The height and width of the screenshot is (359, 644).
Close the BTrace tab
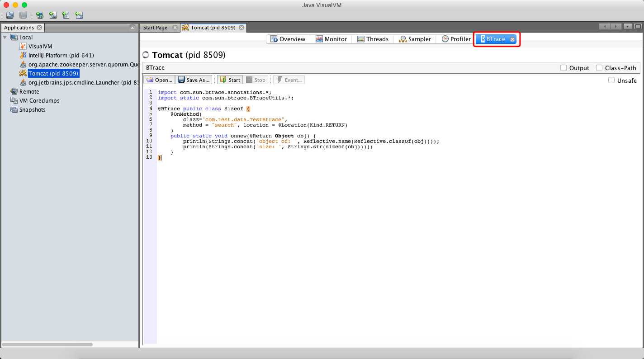(x=512, y=39)
